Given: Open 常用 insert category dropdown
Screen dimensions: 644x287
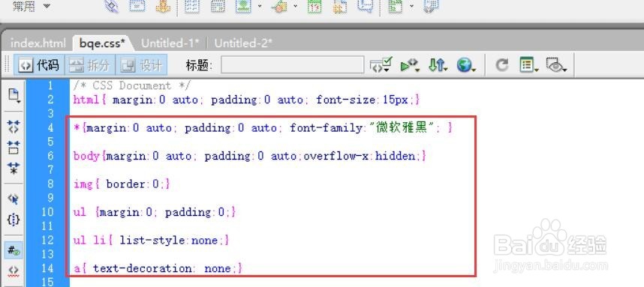Looking at the screenshot, I should click(32, 6).
